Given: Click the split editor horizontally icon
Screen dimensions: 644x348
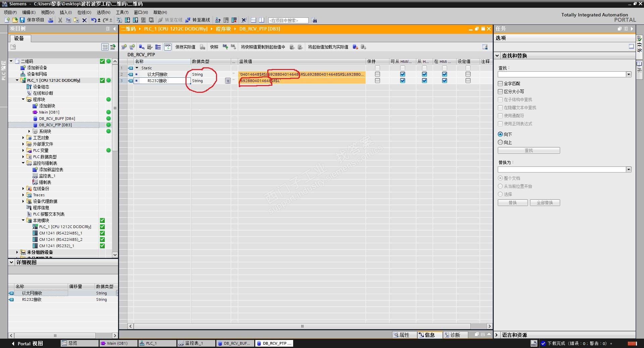Looking at the screenshot, I should pos(254,20).
